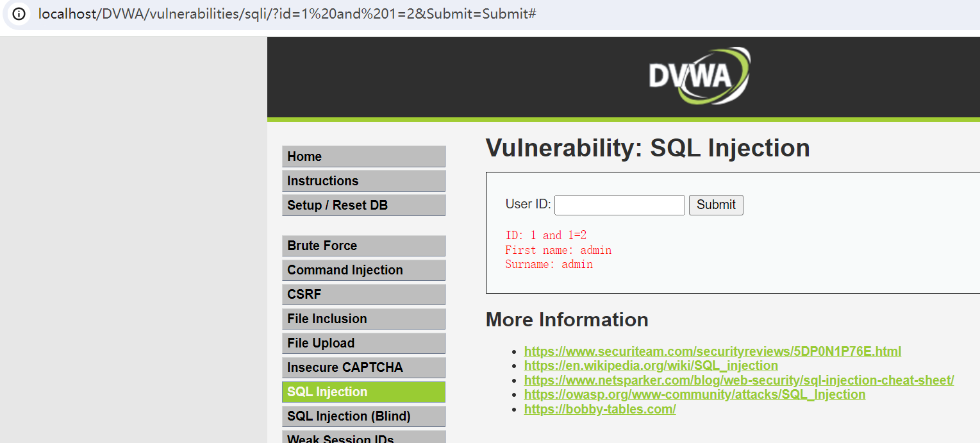Screen dimensions: 980x443
Task: Open the SQL Injection (Blind) page
Action: (x=363, y=416)
